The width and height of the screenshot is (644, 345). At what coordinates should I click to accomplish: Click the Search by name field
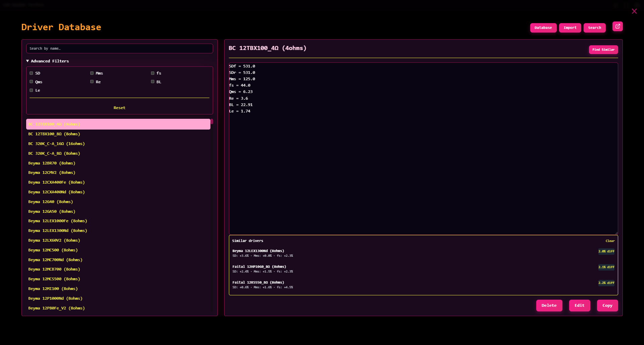(x=119, y=49)
